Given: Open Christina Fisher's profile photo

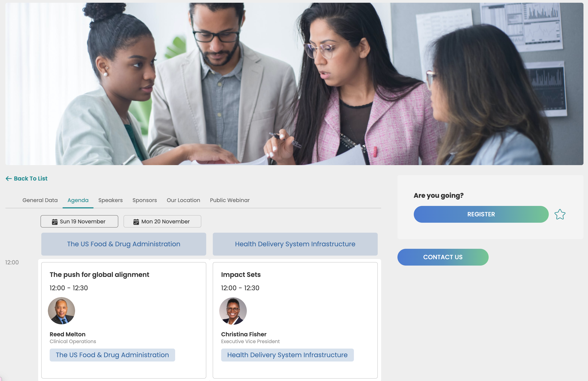Looking at the screenshot, I should [x=233, y=311].
